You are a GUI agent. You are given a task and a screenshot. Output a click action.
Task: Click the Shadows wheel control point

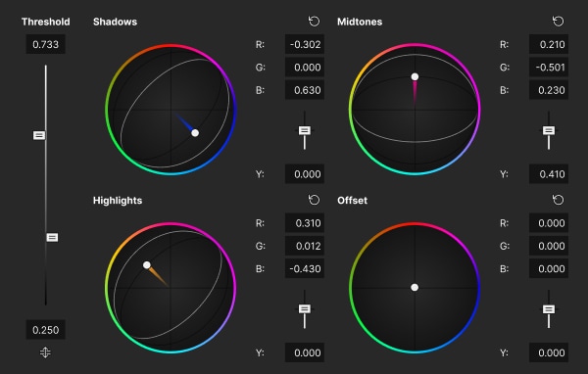(195, 132)
